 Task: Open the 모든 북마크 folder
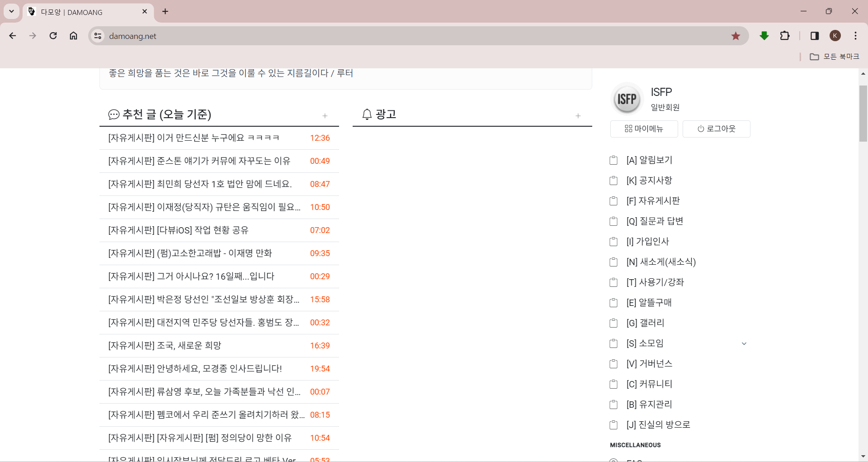[835, 57]
